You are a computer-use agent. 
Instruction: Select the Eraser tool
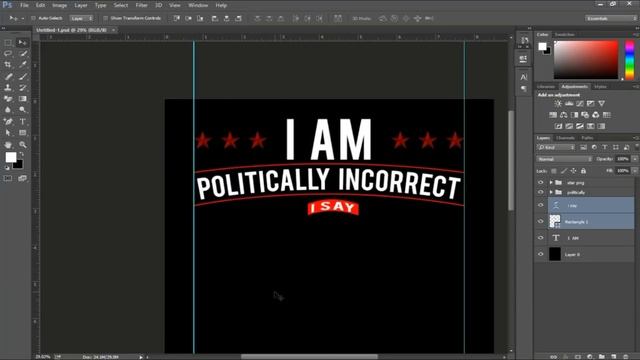(x=8, y=99)
